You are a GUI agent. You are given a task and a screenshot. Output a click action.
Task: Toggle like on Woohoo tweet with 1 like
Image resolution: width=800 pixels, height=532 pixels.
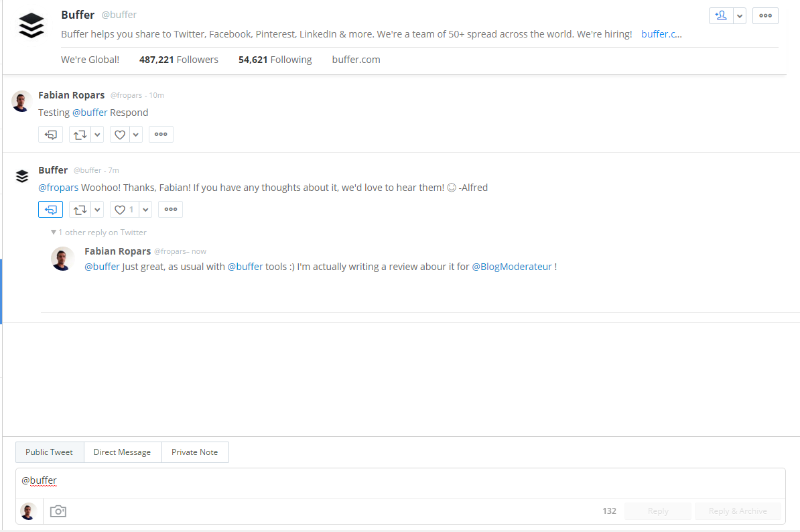124,210
